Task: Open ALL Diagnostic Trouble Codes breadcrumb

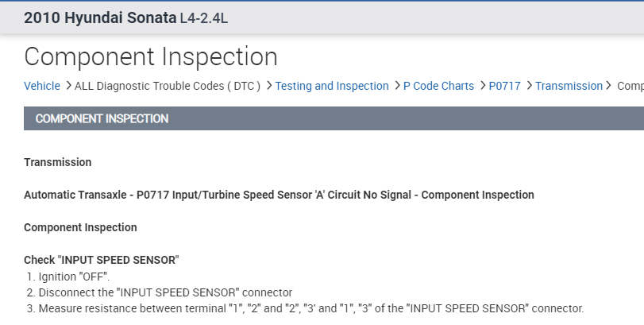Action: (x=168, y=86)
